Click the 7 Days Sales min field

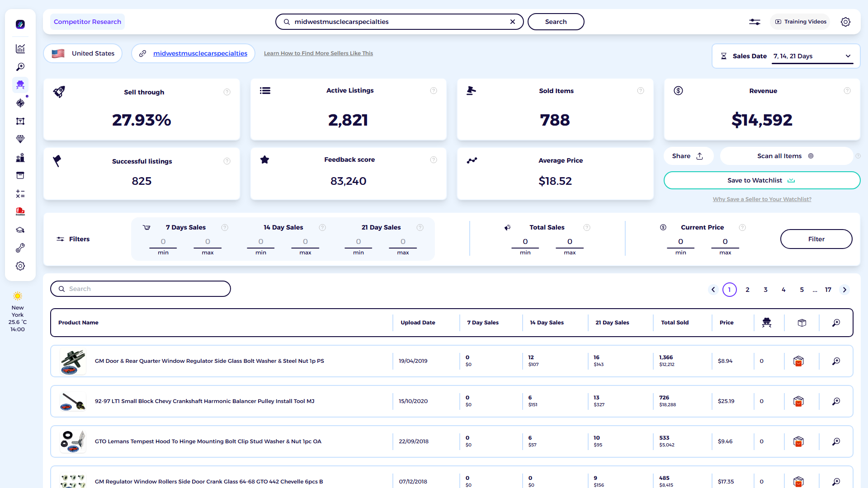(x=163, y=242)
